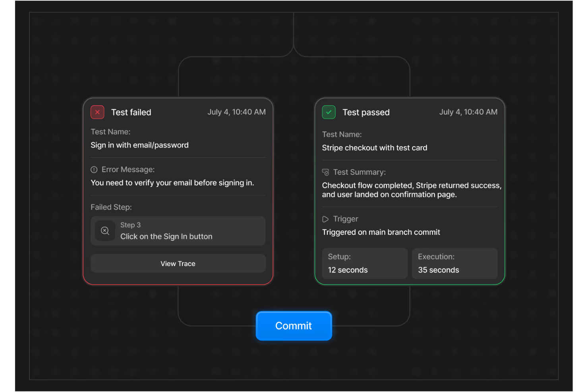
Task: Click the Trigger play icon
Action: click(325, 219)
